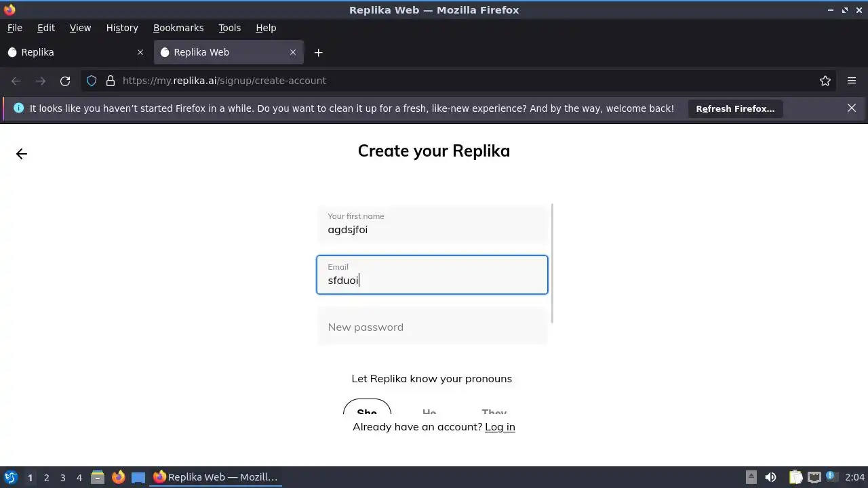Open the Tools menu
Image resolution: width=868 pixels, height=488 pixels.
click(x=230, y=28)
